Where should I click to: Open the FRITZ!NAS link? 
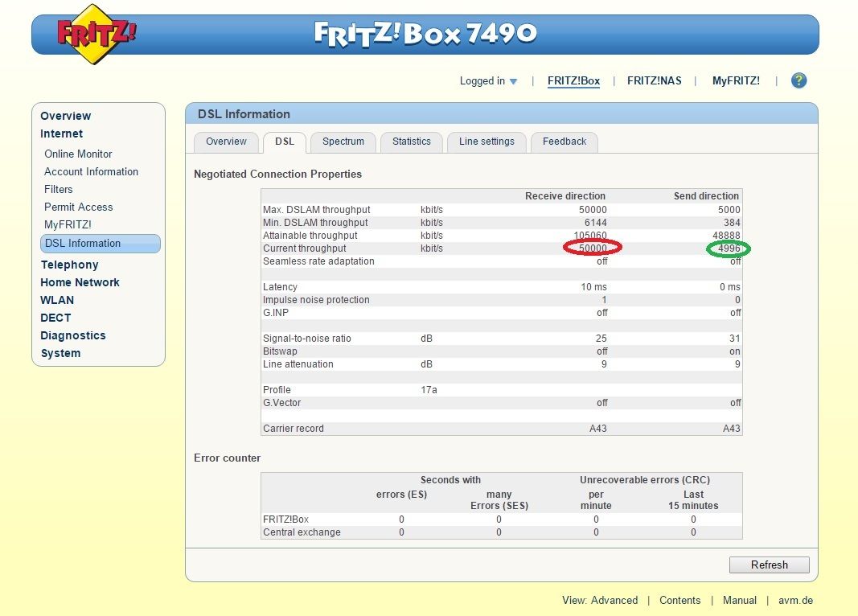(x=654, y=80)
